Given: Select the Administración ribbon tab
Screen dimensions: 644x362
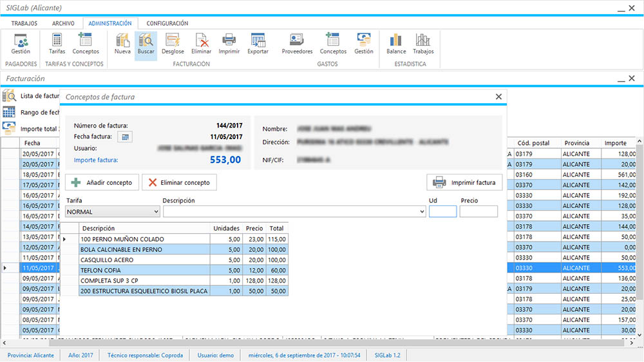Looking at the screenshot, I should click(110, 23).
